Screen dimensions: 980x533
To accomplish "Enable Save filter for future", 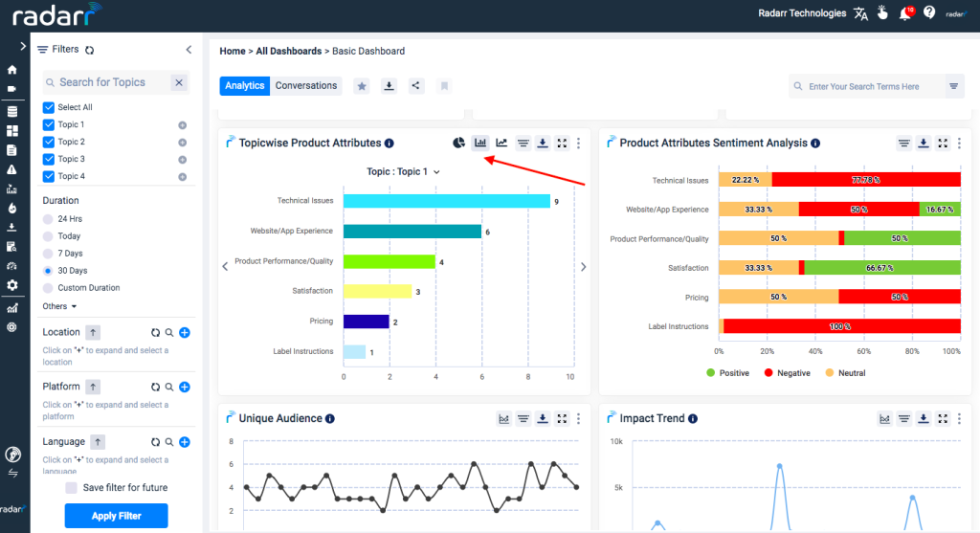I will [x=71, y=487].
